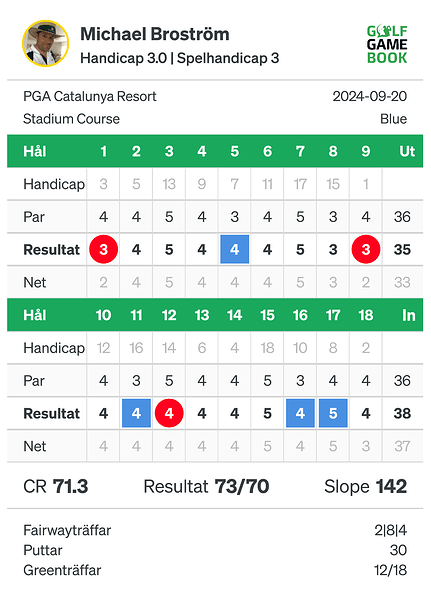Select the In total score 38

pyautogui.click(x=402, y=413)
